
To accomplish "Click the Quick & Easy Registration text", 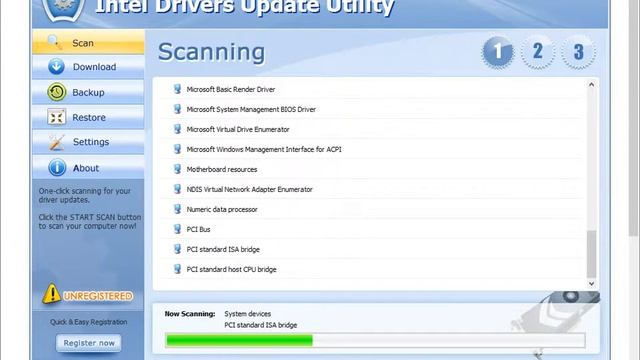I will pos(89,322).
